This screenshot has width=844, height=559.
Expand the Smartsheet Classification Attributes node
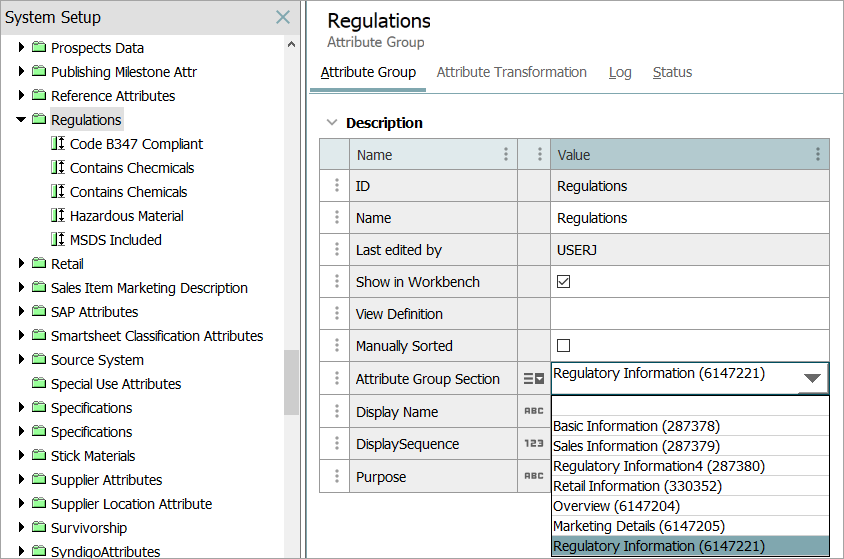(x=21, y=335)
